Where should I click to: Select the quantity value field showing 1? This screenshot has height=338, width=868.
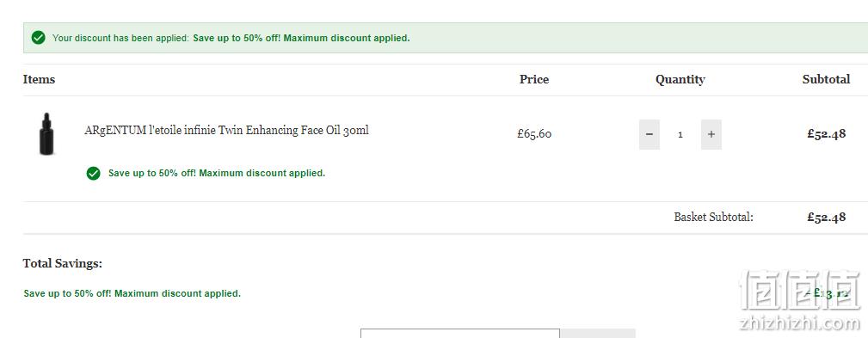[x=680, y=134]
